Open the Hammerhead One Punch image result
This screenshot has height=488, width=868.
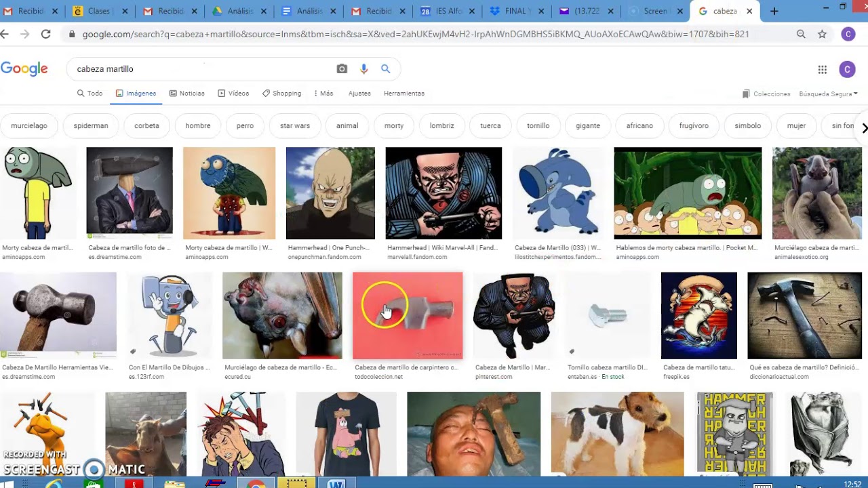pos(330,193)
